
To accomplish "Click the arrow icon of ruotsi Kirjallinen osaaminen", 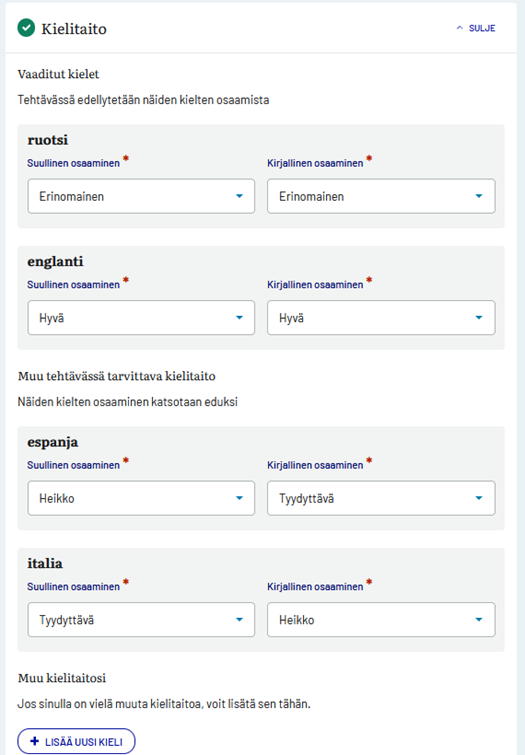I will point(479,196).
